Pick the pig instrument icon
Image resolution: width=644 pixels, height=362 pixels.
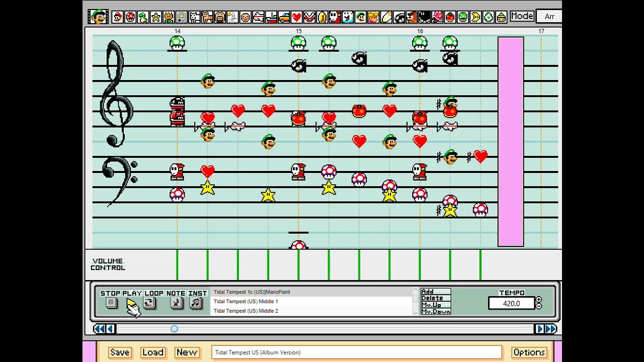point(220,17)
